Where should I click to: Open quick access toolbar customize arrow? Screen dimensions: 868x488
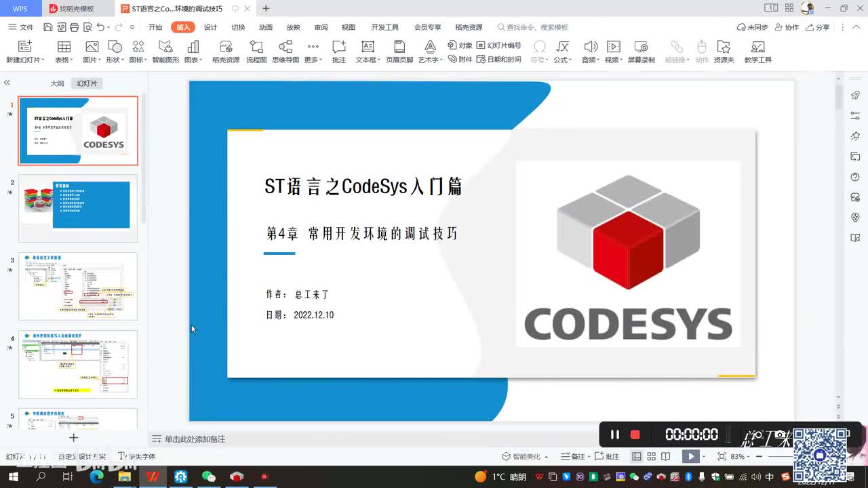(132, 27)
